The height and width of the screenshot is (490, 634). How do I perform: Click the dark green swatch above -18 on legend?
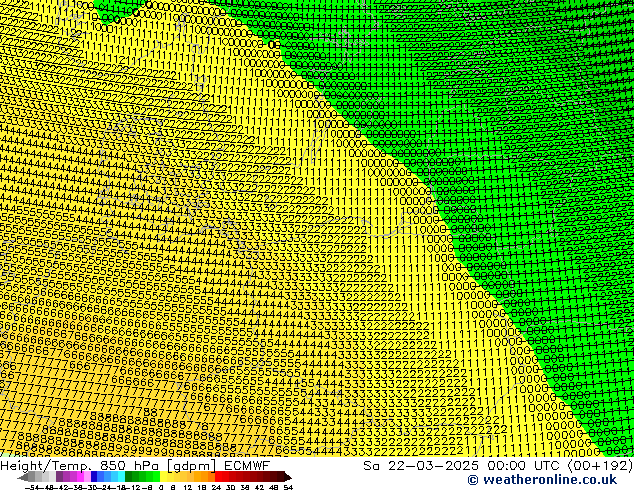click(x=128, y=477)
